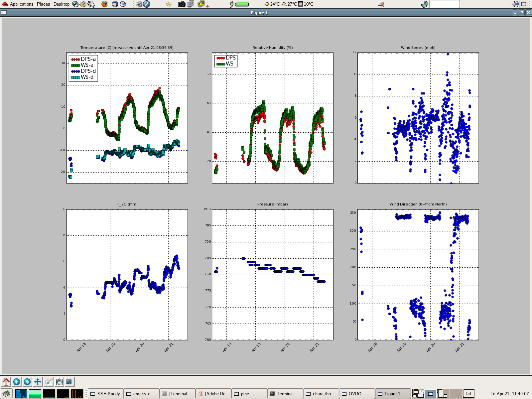532x399 pixels.
Task: Reset the plot view with Home icon
Action: [6, 382]
